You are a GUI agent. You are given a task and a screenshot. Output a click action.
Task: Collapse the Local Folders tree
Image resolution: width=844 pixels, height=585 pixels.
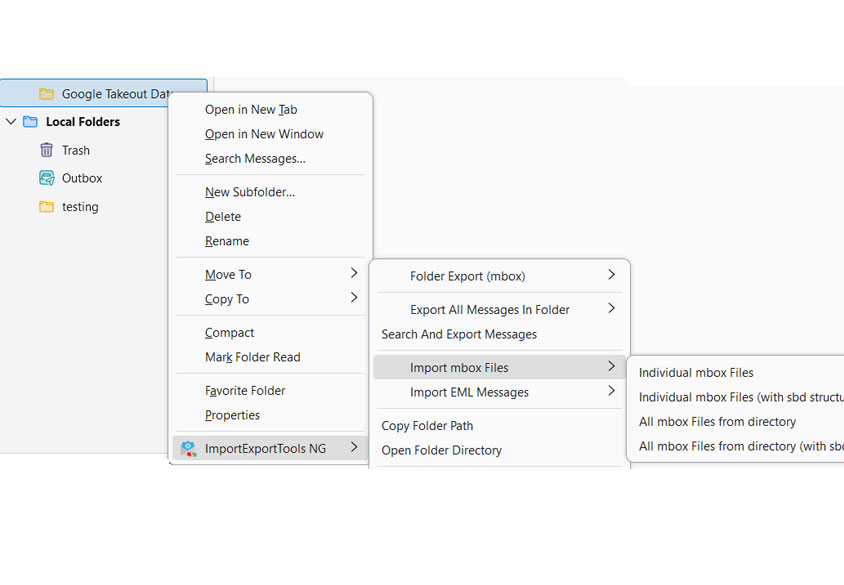coord(10,121)
